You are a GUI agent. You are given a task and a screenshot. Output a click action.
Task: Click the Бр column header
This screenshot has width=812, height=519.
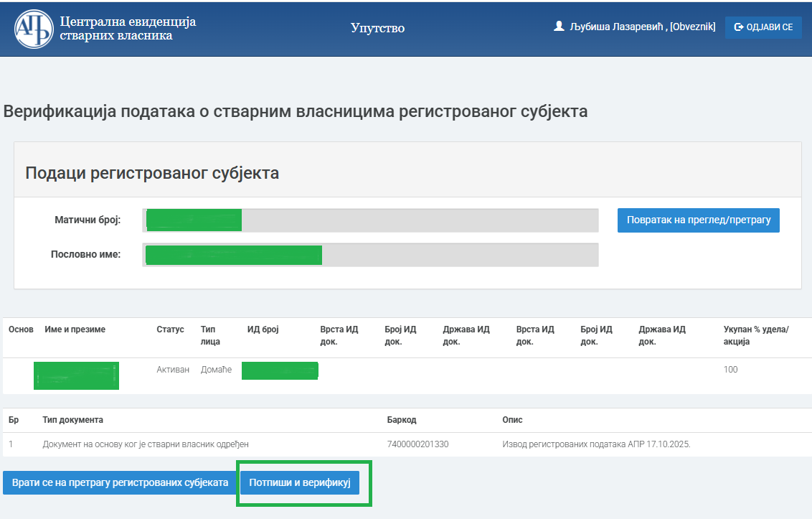(14, 420)
